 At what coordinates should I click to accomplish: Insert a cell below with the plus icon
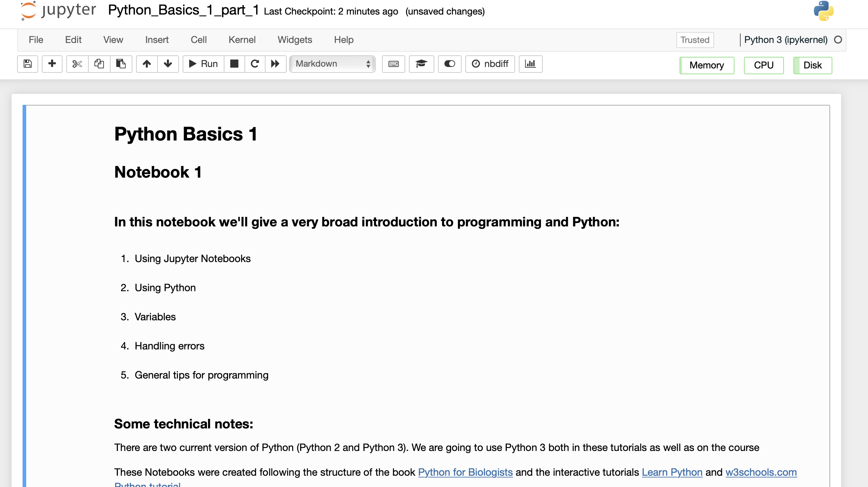click(52, 64)
